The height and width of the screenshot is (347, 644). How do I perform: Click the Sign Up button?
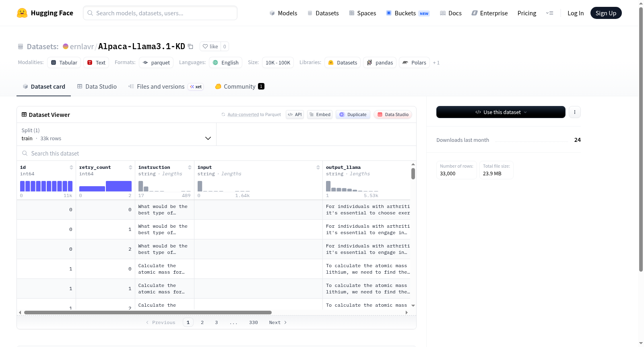[x=606, y=13]
